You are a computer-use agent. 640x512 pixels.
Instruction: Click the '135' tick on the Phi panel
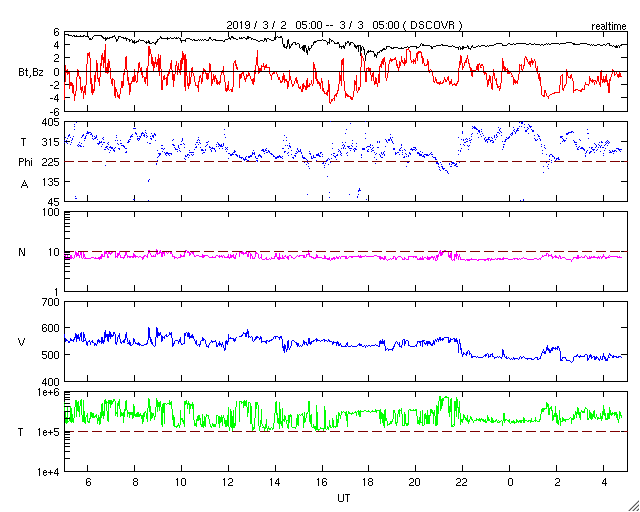click(x=51, y=182)
